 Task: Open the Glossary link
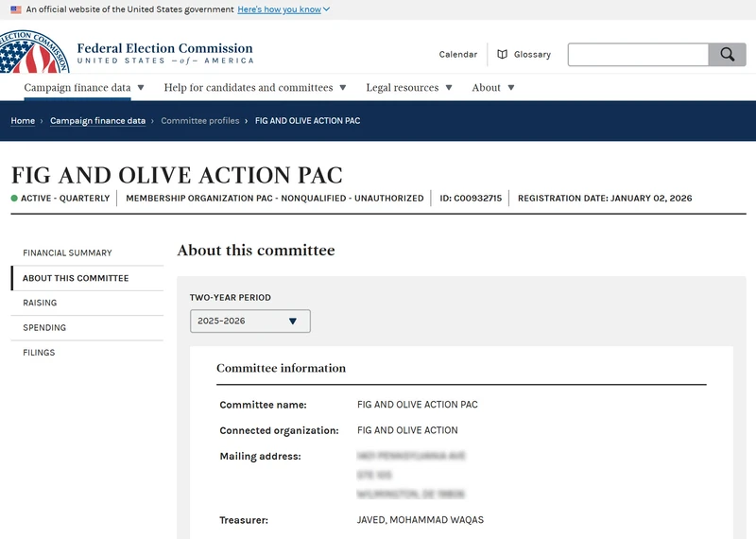(532, 55)
